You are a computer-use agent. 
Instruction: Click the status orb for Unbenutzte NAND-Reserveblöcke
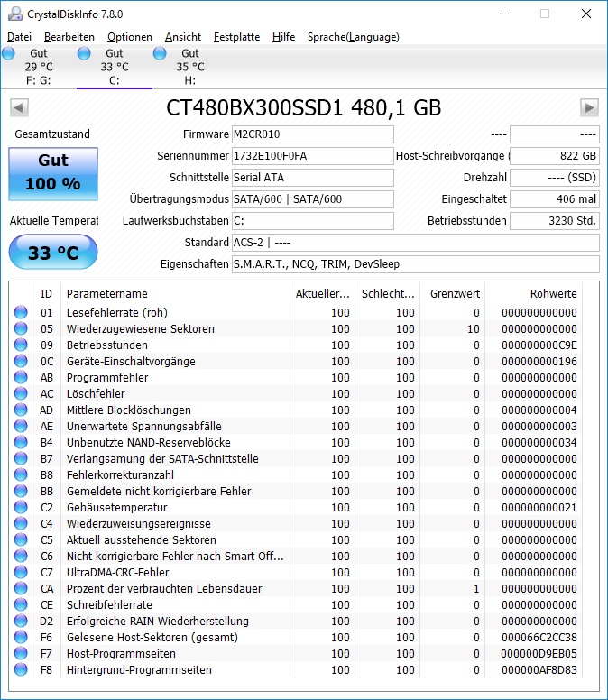click(21, 442)
